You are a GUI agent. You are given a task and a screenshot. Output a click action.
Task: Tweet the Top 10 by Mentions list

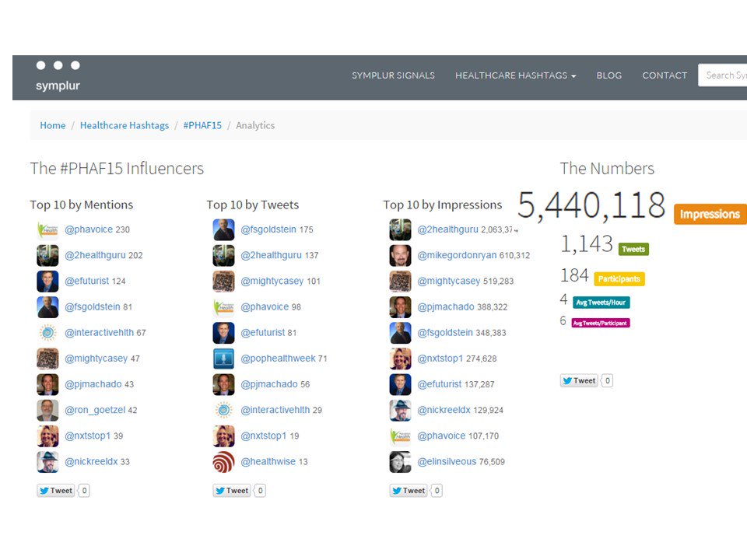click(56, 491)
